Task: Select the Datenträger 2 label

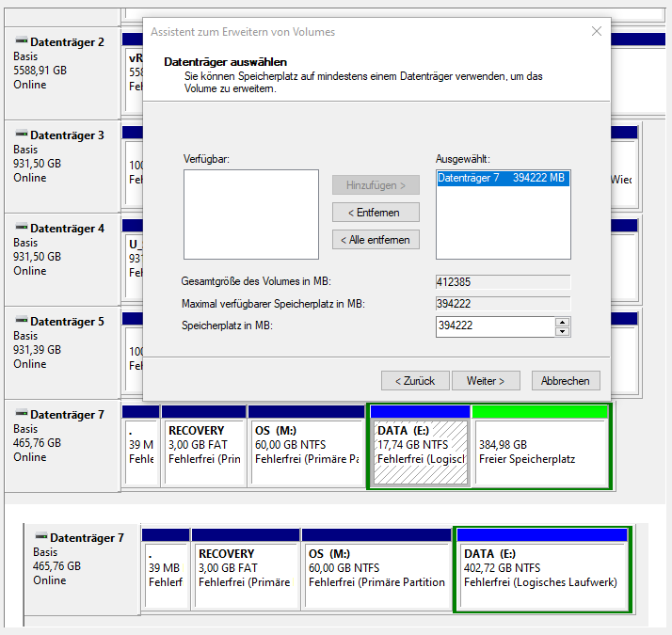Action: 67,42
